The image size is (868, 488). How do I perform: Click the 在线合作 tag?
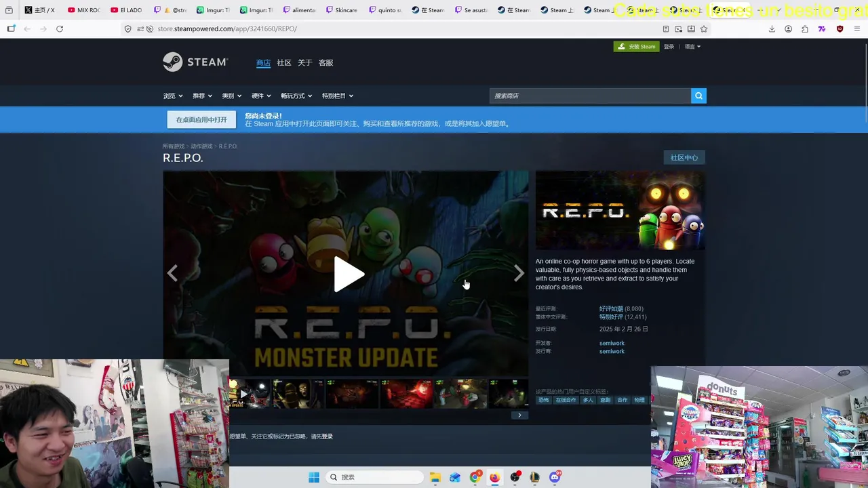pos(566,400)
